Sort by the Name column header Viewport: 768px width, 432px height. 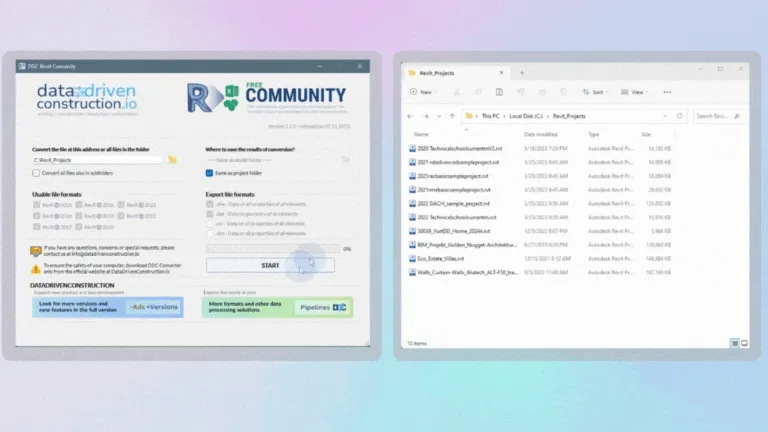coord(421,134)
